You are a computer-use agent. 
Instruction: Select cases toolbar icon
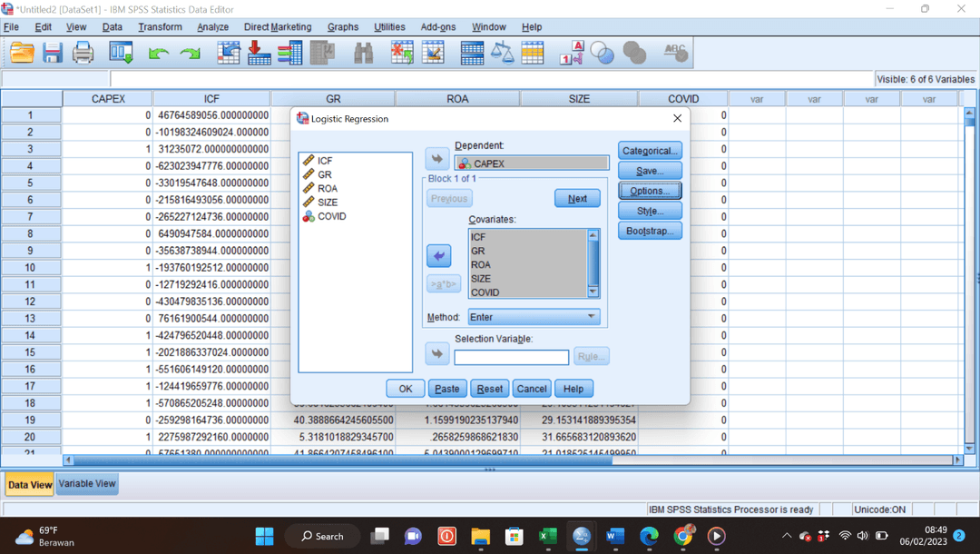coord(533,54)
